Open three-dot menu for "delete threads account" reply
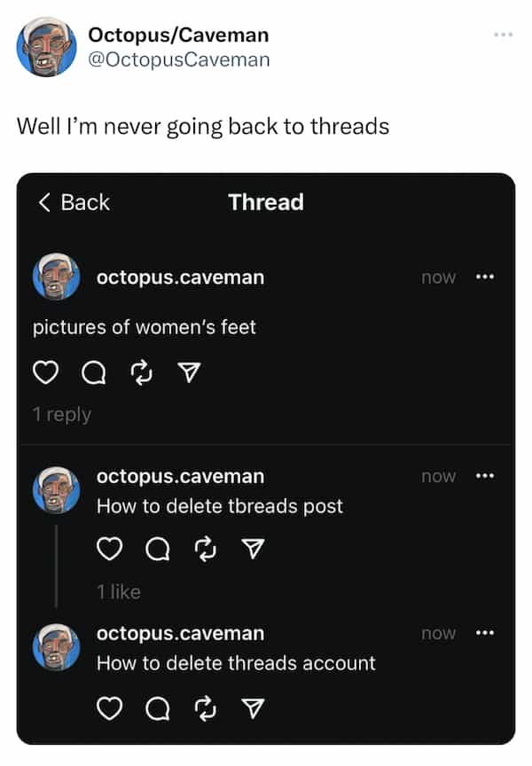532x766 pixels. click(484, 633)
